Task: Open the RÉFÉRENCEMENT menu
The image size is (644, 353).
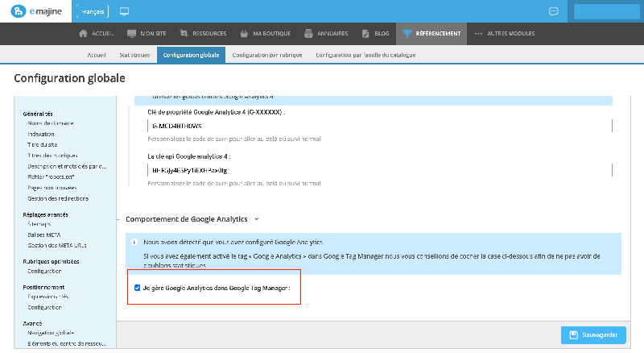Action: pos(431,33)
